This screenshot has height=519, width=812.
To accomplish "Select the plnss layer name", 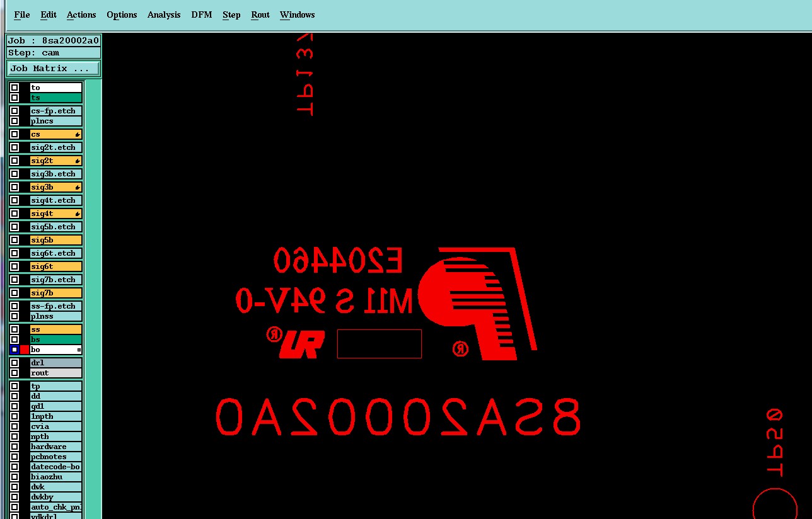I will click(56, 316).
